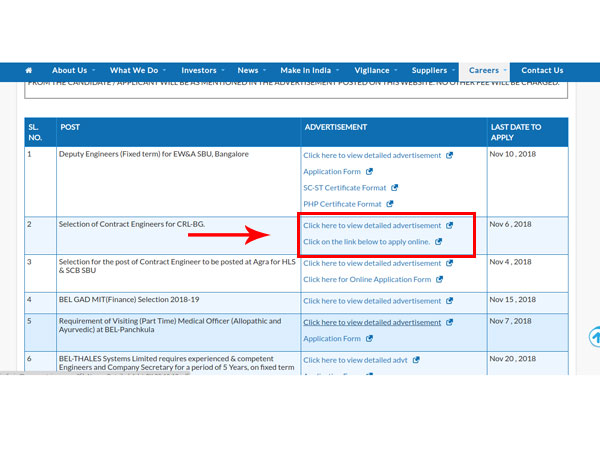The height and width of the screenshot is (450, 600).
Task: Expand the News dropdown arrow
Action: point(264,70)
